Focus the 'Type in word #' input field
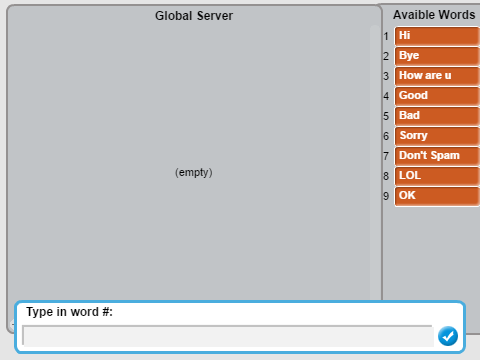The width and height of the screenshot is (480, 360). [x=228, y=336]
